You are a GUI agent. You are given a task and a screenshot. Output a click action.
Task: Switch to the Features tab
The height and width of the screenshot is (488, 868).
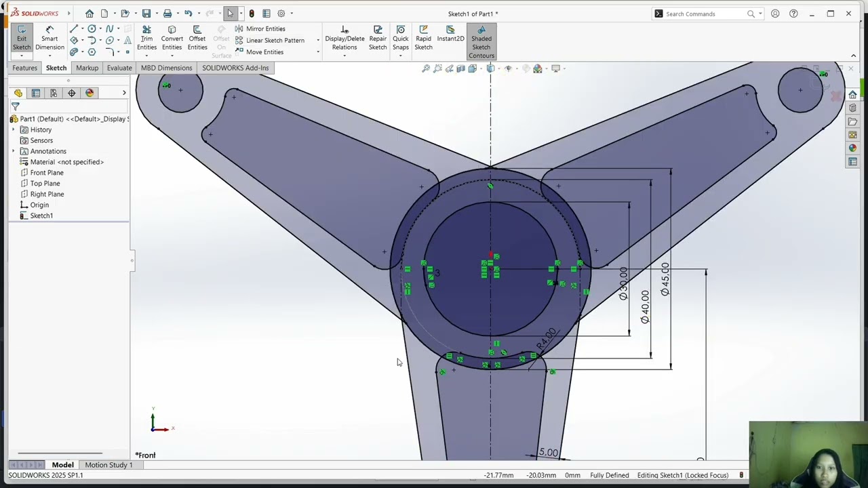click(24, 68)
